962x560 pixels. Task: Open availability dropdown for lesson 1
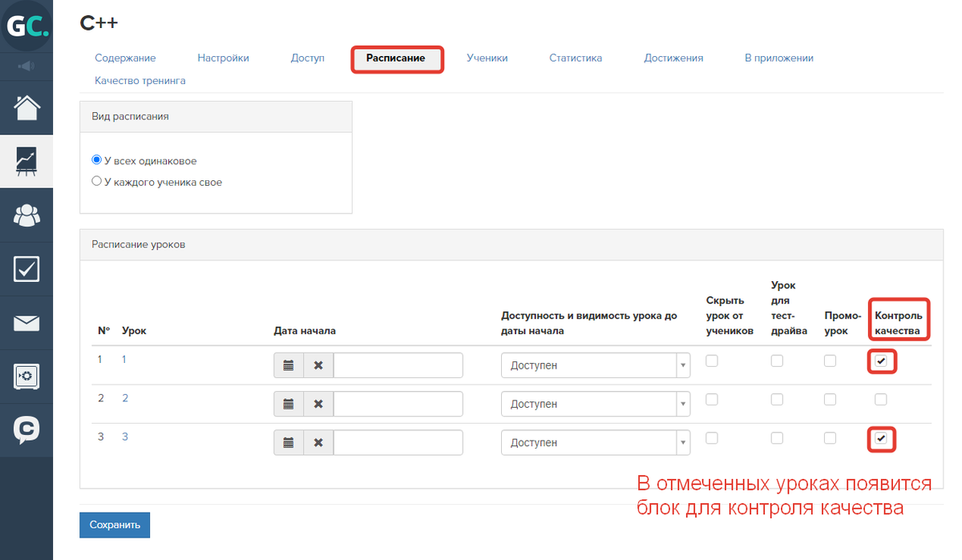pos(596,365)
